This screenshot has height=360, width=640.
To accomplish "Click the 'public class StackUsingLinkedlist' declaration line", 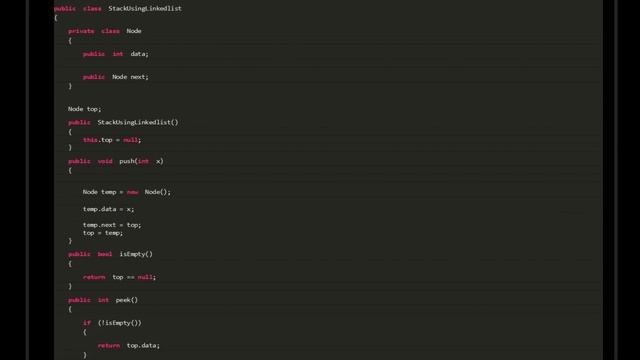I will point(118,8).
